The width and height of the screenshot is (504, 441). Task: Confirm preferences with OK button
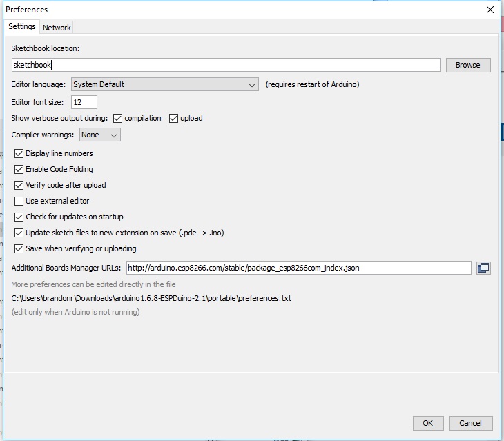point(428,423)
